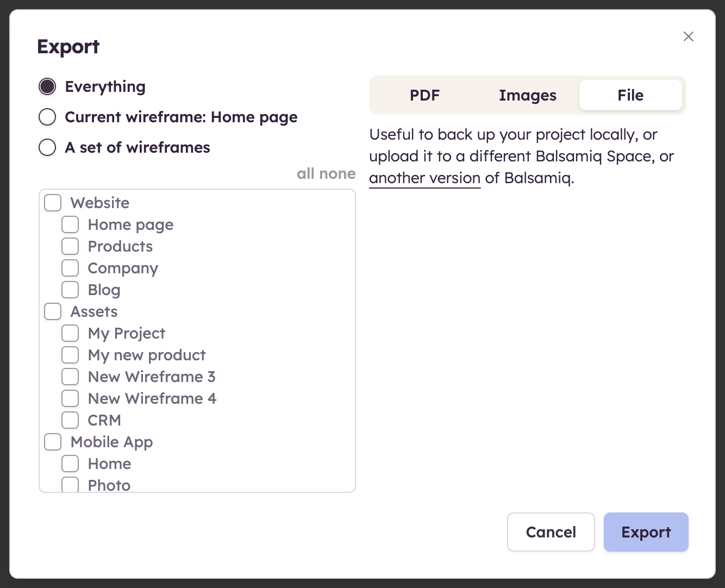The width and height of the screenshot is (725, 588).
Task: Open the another version link
Action: pyautogui.click(x=424, y=178)
